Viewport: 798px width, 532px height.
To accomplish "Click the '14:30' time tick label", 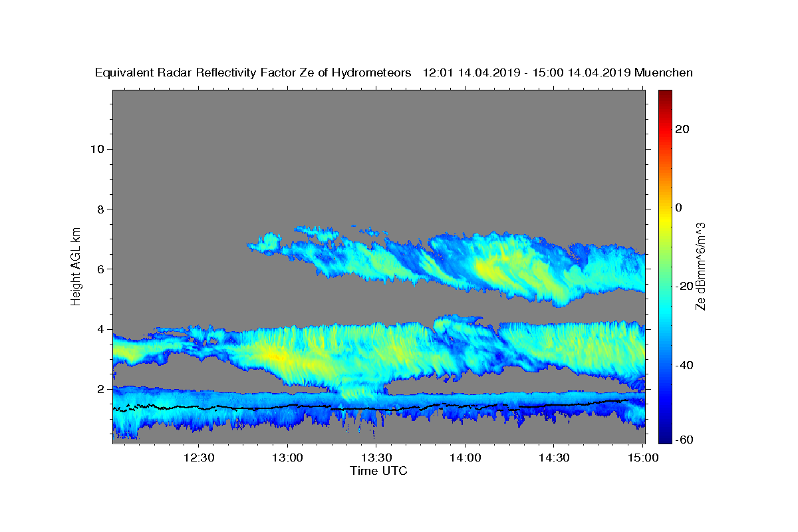I will pos(553,458).
